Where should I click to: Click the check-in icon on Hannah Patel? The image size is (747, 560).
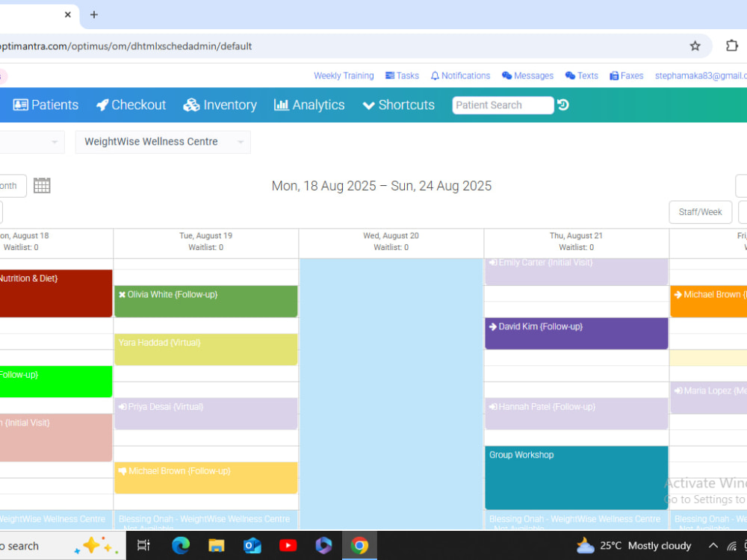pos(493,407)
